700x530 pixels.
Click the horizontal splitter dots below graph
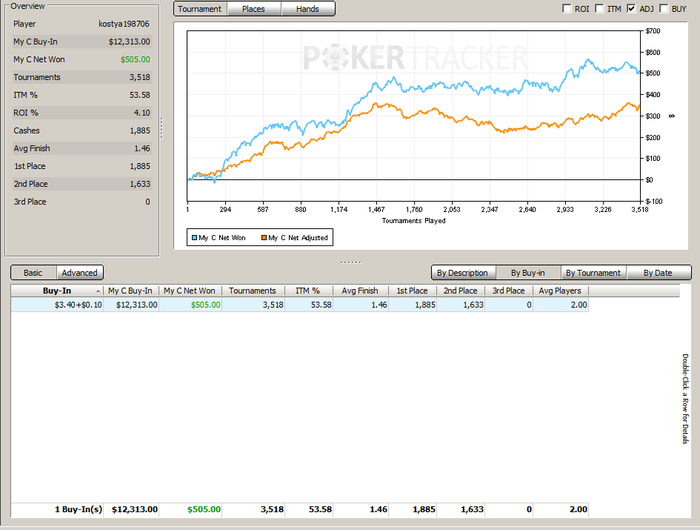(351, 262)
